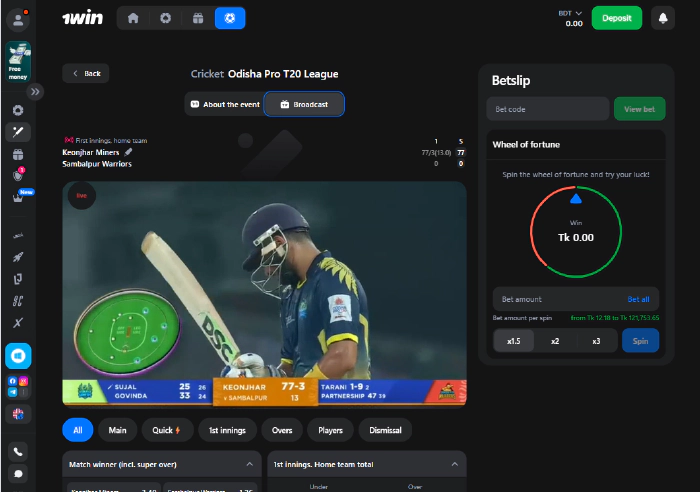Choose the x2 multiplier
The height and width of the screenshot is (492, 700).
click(555, 341)
